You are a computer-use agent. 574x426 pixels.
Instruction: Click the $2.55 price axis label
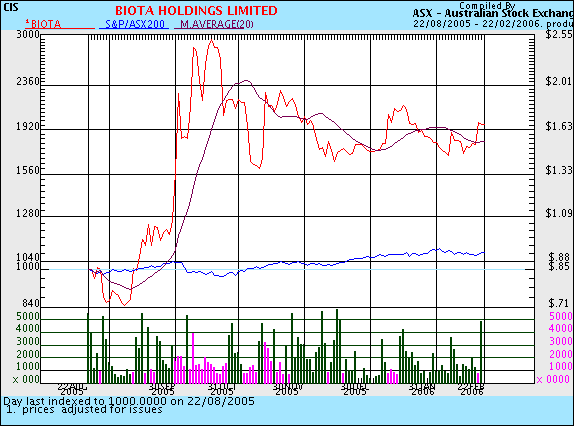(559, 34)
